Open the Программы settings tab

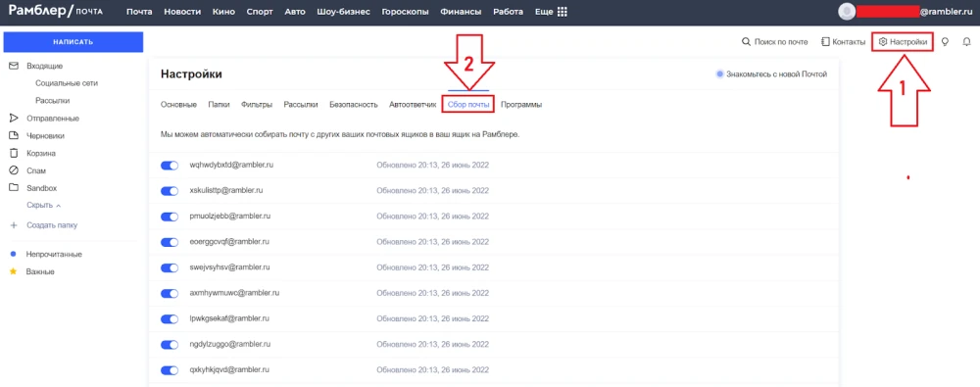tap(521, 105)
